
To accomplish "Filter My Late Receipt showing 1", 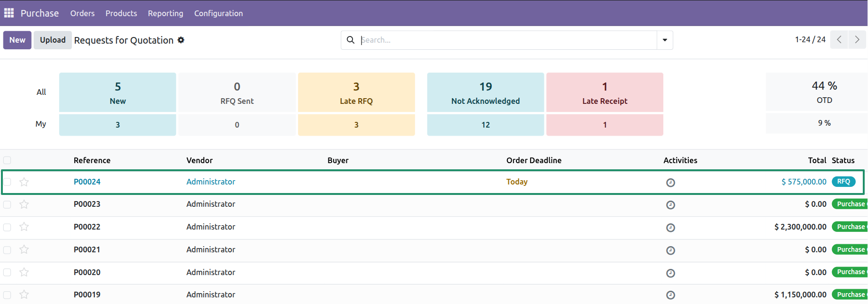I will [x=605, y=125].
